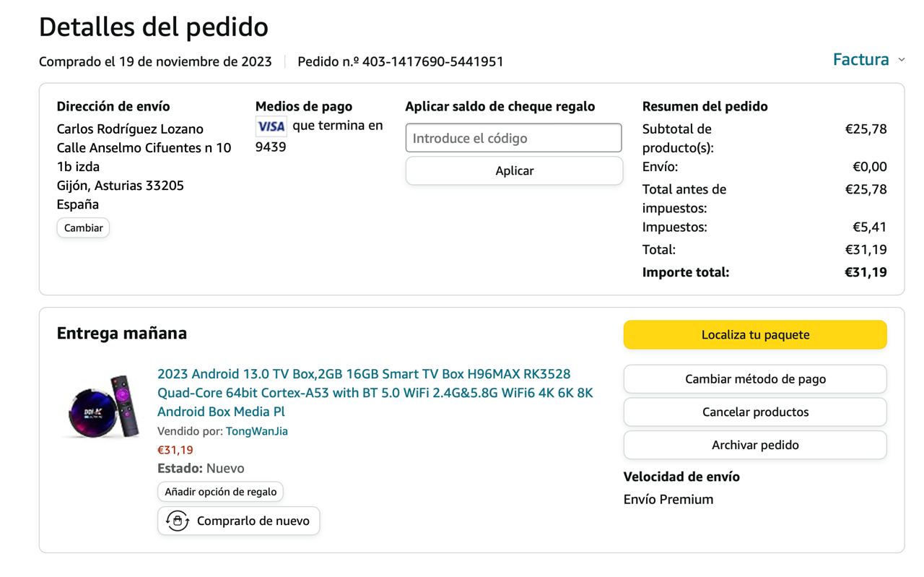
Task: Click Añadir opción de regalo
Action: pos(220,492)
